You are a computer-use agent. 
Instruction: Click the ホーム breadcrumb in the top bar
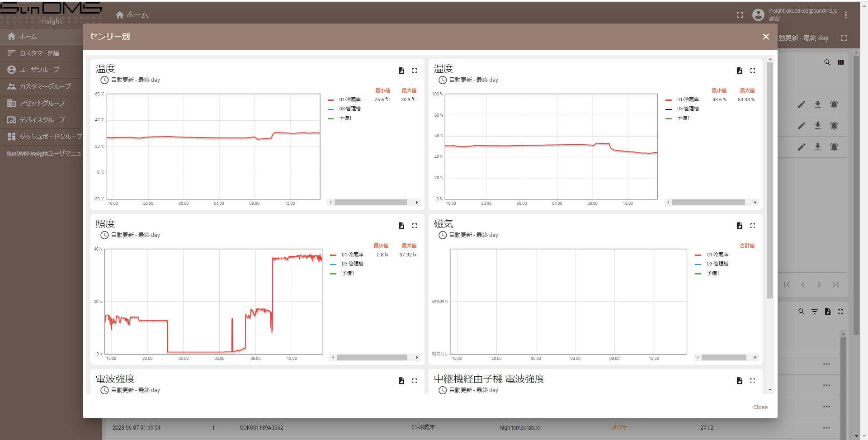(132, 15)
